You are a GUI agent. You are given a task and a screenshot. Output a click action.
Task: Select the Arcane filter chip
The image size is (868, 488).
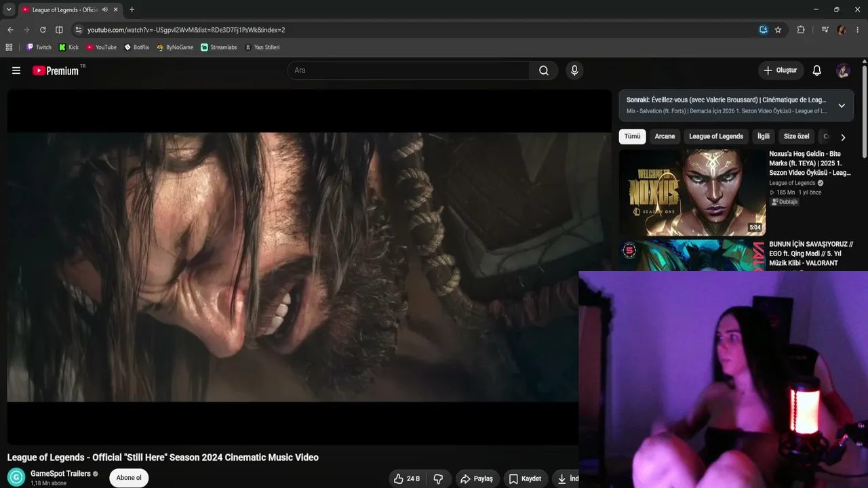(x=665, y=136)
